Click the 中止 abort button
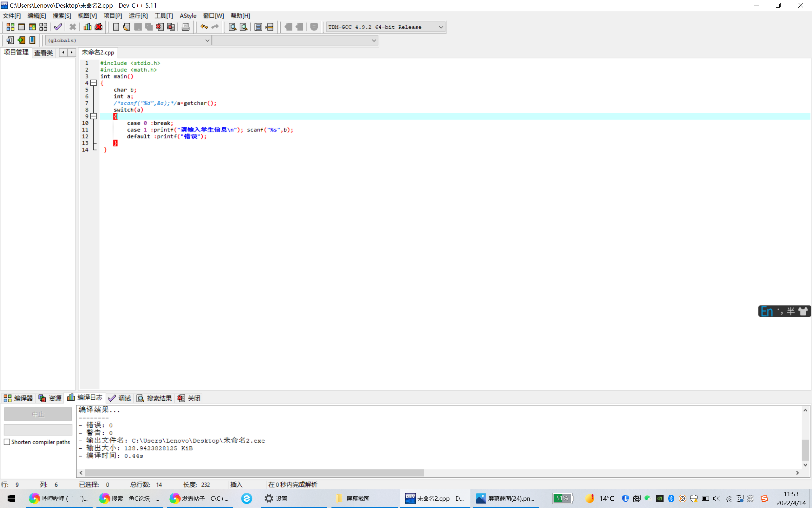Viewport: 812px width, 508px height. [38, 414]
